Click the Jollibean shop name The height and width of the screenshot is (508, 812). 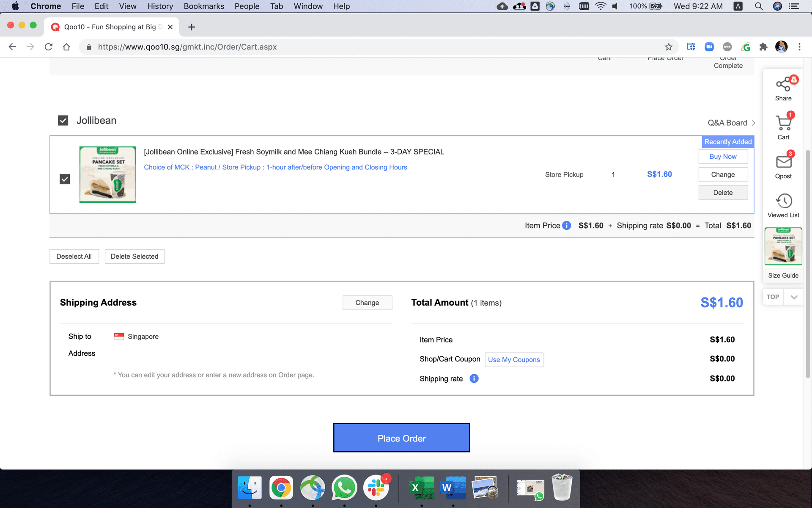96,121
